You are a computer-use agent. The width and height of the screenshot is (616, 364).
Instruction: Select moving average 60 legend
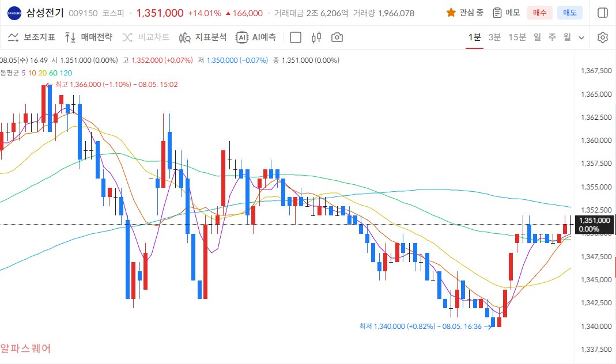[x=53, y=73]
